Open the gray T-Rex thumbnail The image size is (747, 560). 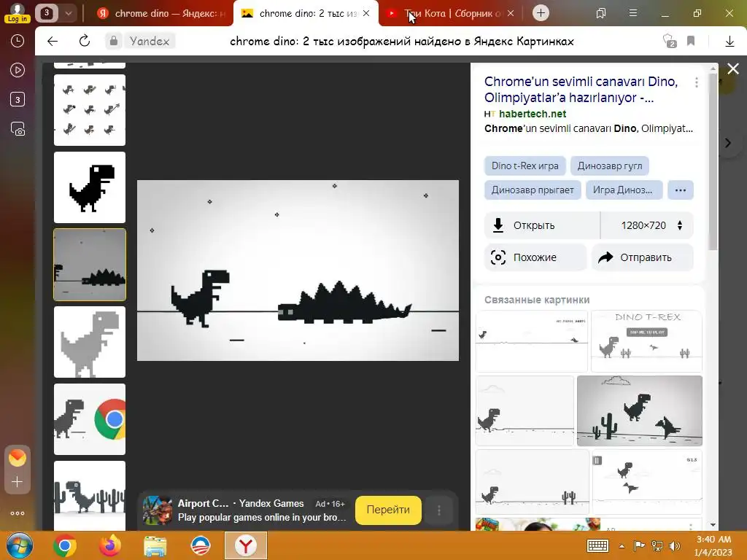click(x=90, y=342)
